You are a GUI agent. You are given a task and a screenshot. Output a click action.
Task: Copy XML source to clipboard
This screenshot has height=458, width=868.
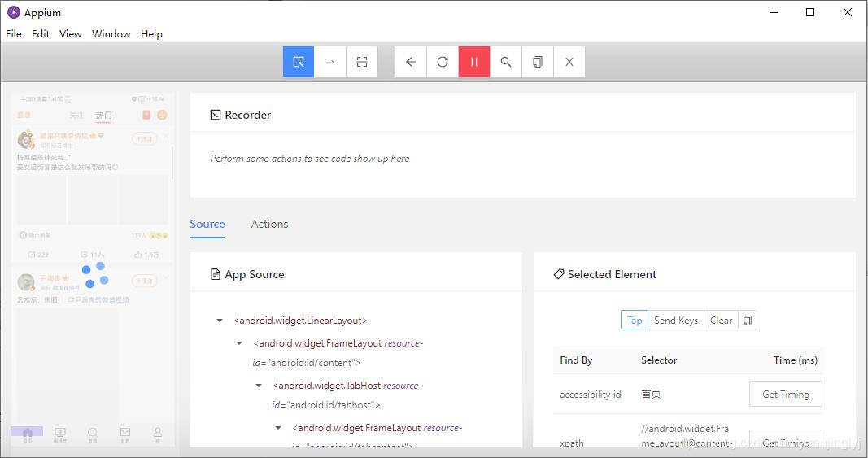tap(538, 62)
